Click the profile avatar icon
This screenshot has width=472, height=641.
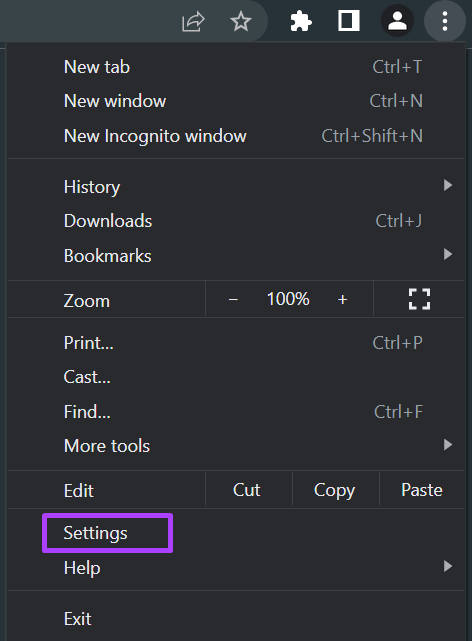[x=397, y=21]
